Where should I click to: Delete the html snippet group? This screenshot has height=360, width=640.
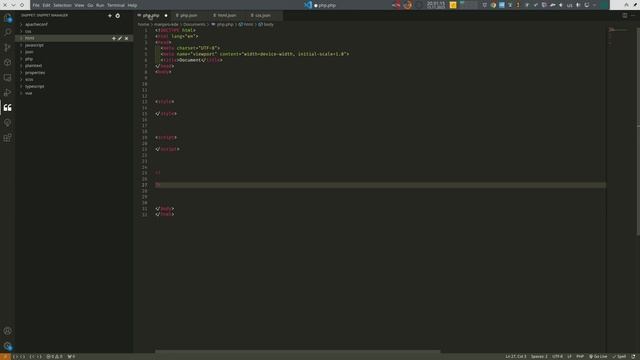[x=127, y=38]
